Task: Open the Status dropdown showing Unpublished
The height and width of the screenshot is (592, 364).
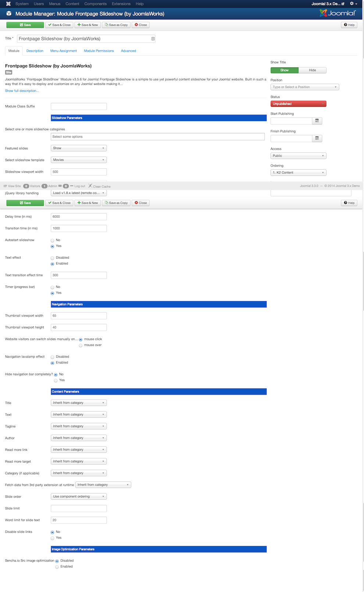Action: (x=299, y=104)
